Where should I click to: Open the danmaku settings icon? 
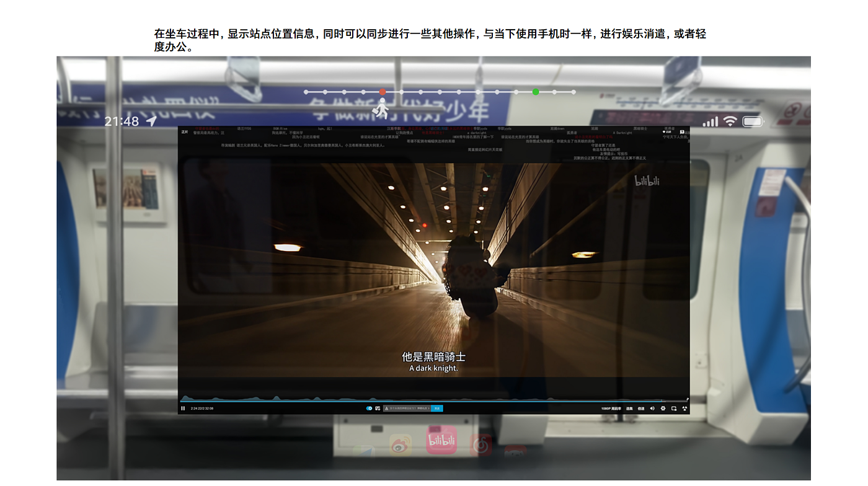click(x=378, y=409)
